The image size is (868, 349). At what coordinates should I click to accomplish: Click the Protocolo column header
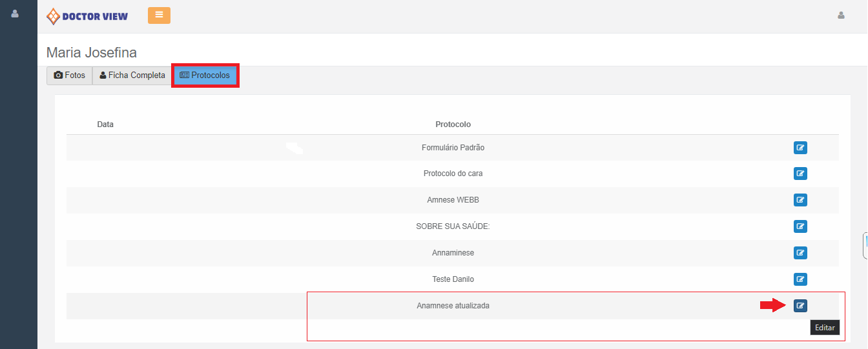453,125
